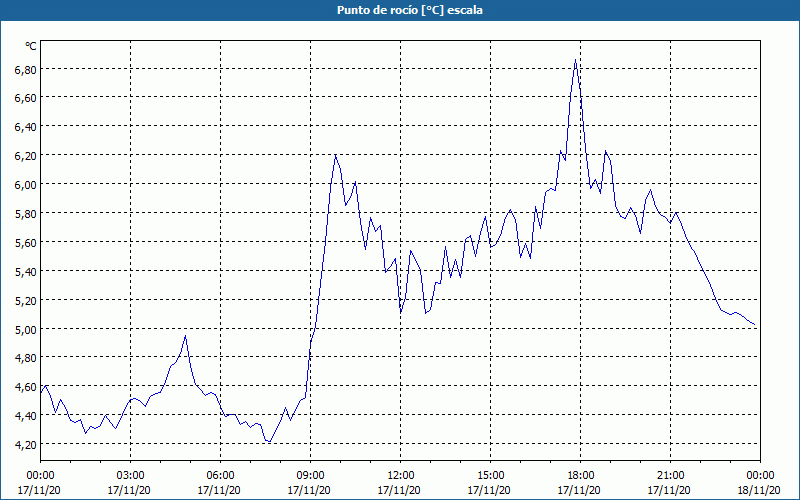Screen dimensions: 800x500
Task: Click the 6,40 y-axis value
Action: (x=26, y=127)
